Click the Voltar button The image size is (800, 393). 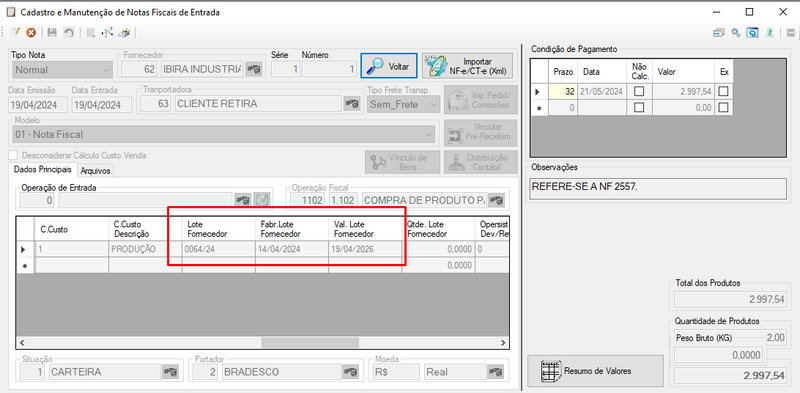click(389, 66)
